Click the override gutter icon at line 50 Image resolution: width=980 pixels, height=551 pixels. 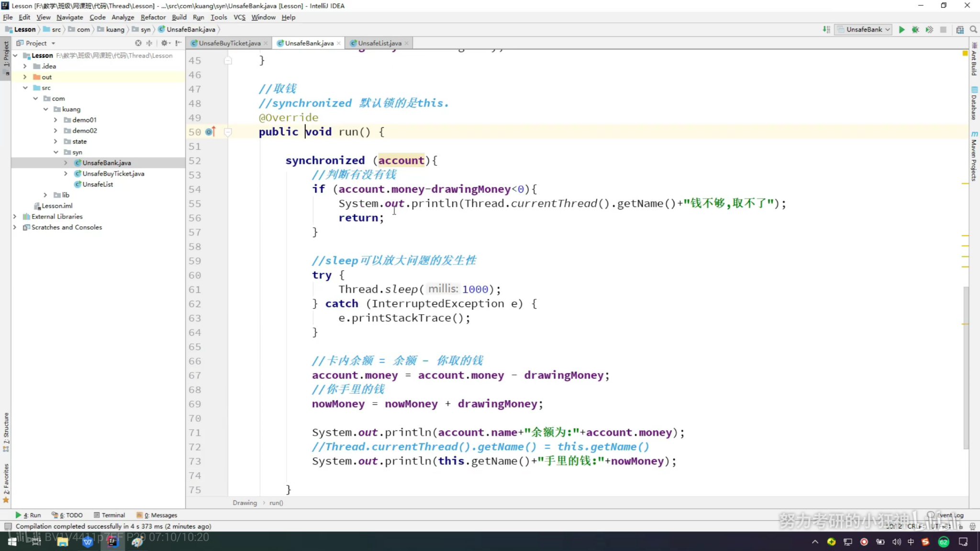click(210, 132)
